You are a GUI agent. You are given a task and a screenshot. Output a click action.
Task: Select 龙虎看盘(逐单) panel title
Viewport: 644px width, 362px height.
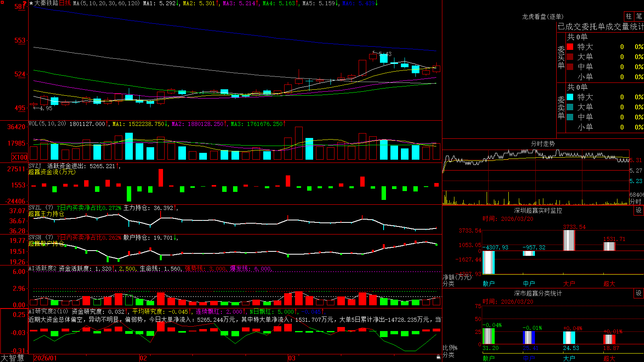pyautogui.click(x=543, y=16)
